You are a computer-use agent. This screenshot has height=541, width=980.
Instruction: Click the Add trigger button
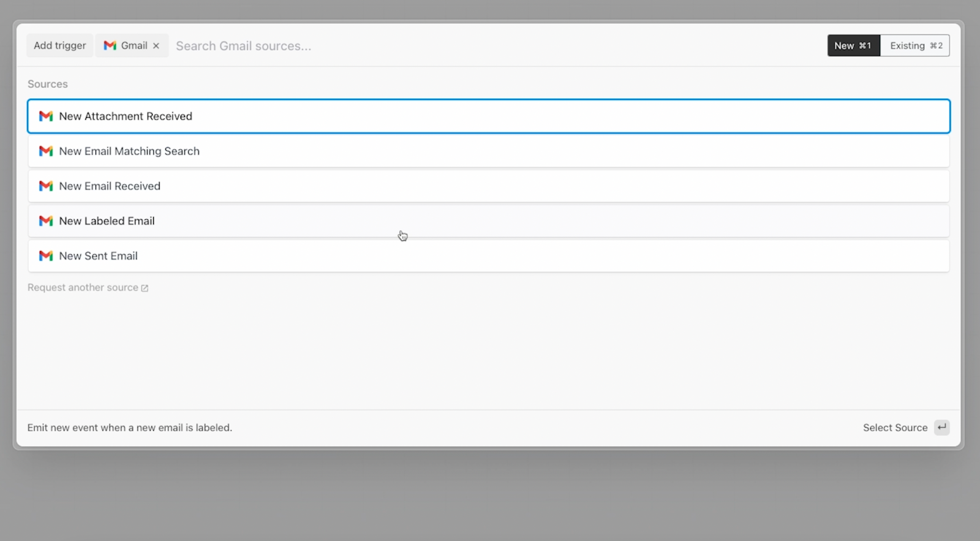(x=60, y=46)
